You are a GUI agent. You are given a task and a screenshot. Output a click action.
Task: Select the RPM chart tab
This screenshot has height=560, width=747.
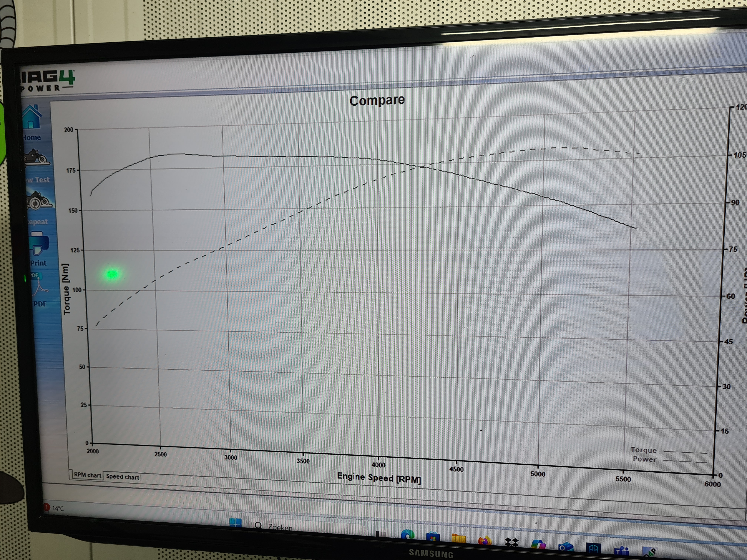(87, 475)
